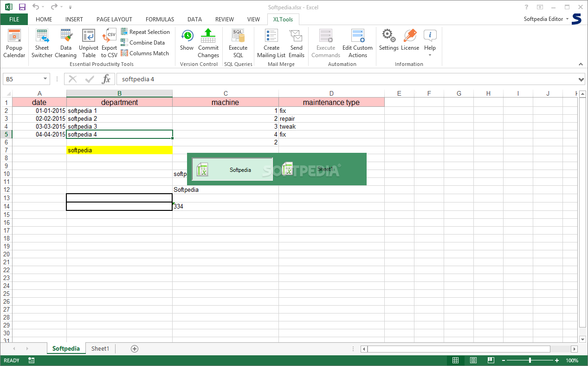Click the 100% zoom level
This screenshot has height=366, width=588.
coord(572,360)
